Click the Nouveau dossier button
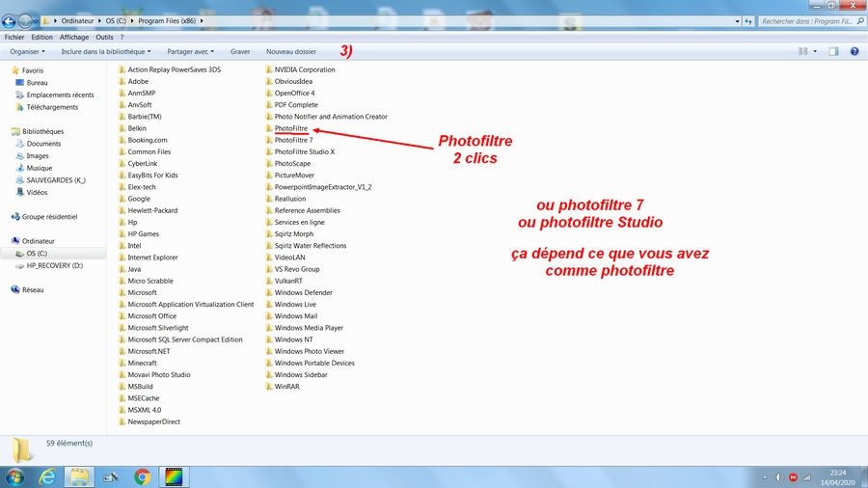This screenshot has height=488, width=868. (291, 51)
